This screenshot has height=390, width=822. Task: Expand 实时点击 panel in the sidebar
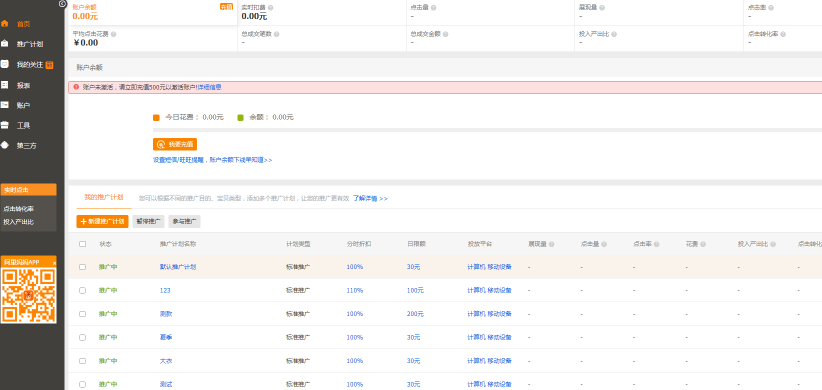[x=28, y=190]
